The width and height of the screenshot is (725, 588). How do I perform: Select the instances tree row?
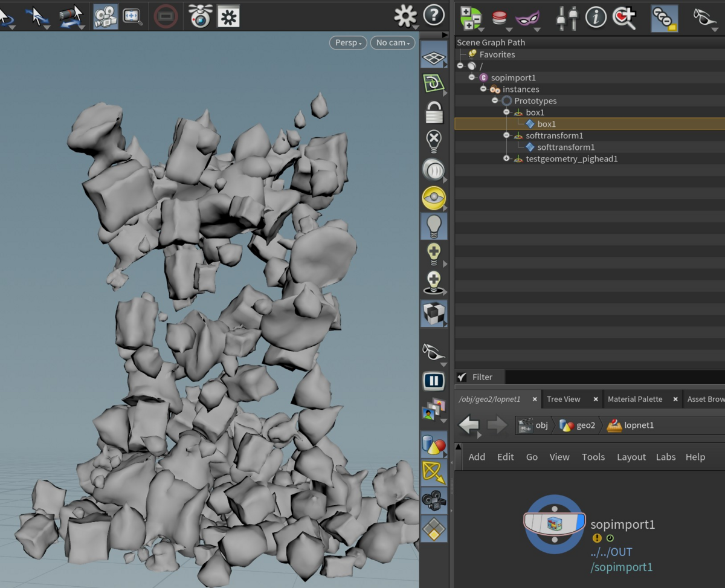[590, 89]
